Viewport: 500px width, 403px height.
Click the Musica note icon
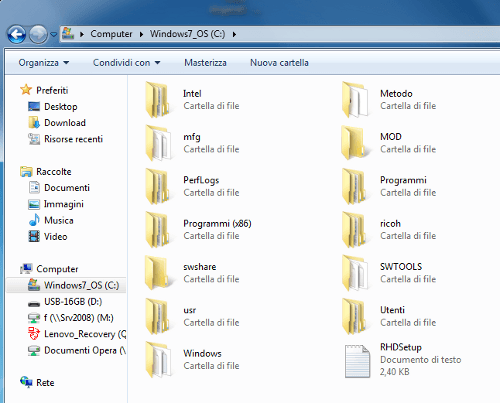tap(34, 220)
